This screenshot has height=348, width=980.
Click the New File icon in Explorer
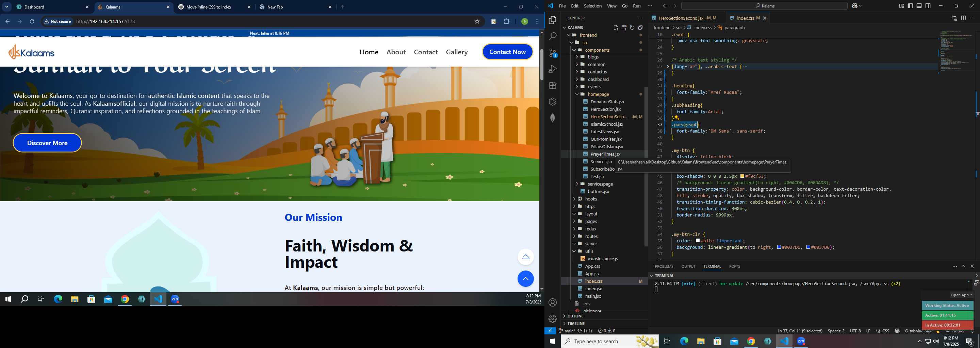[616, 27]
